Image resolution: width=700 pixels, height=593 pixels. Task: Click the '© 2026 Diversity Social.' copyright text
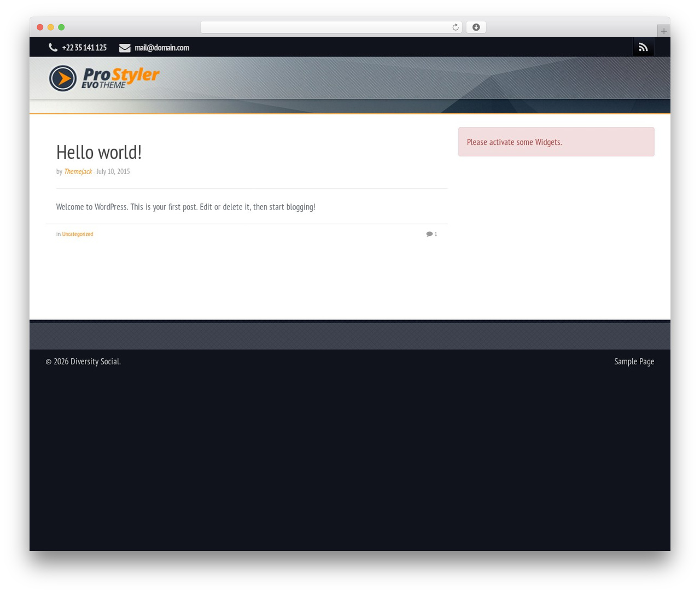[83, 362]
